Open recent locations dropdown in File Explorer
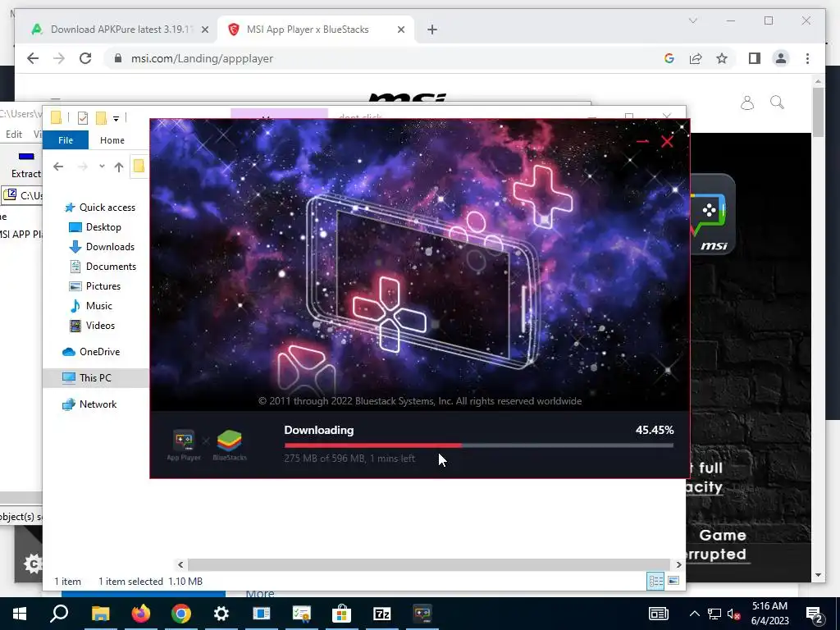840x630 pixels. click(x=102, y=167)
